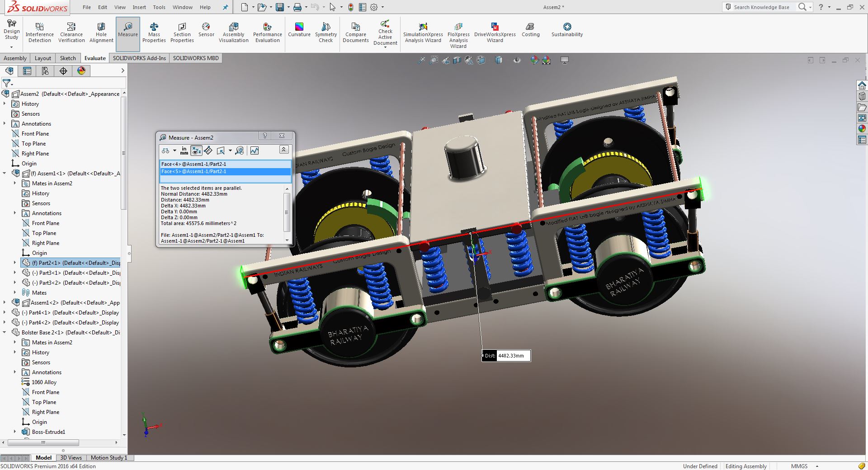Collapse the Bolster Base 2<1> node
This screenshot has width=868, height=470.
point(5,332)
